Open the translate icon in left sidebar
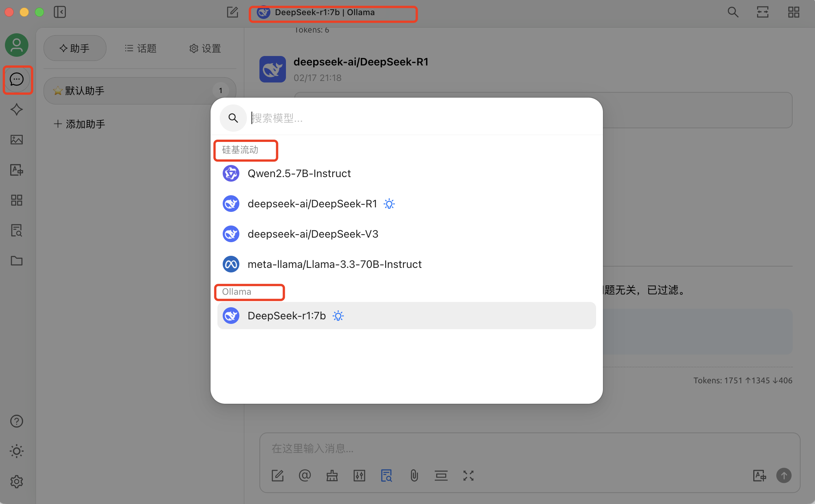Screen dimensions: 815x504 coord(17,170)
